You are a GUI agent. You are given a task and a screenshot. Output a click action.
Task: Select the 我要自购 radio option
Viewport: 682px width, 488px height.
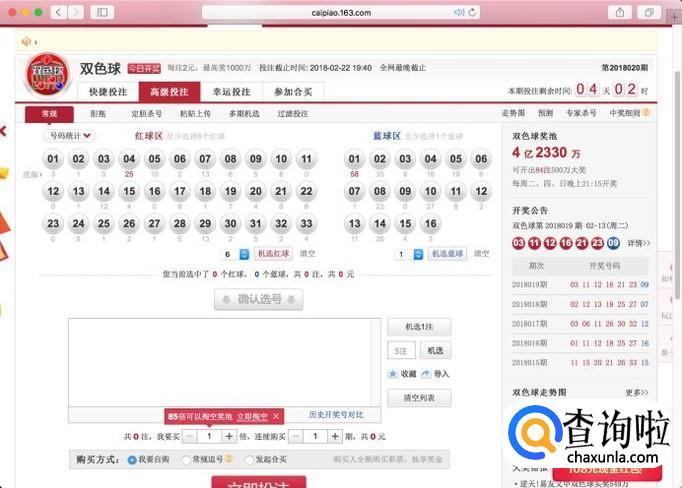coord(132,460)
